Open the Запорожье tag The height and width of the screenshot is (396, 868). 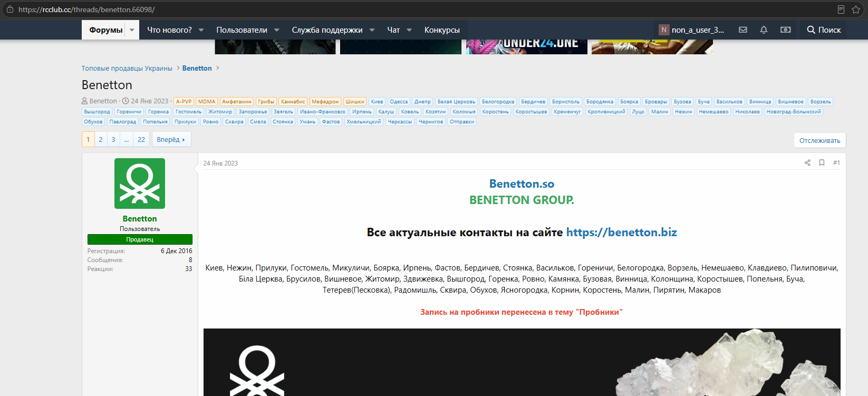pyautogui.click(x=253, y=112)
